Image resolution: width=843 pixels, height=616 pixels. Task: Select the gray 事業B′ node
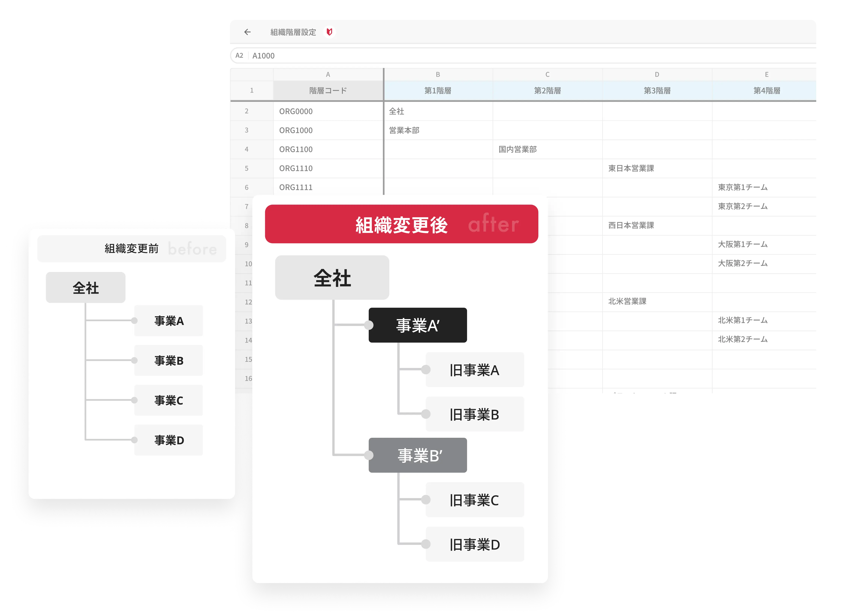(418, 455)
